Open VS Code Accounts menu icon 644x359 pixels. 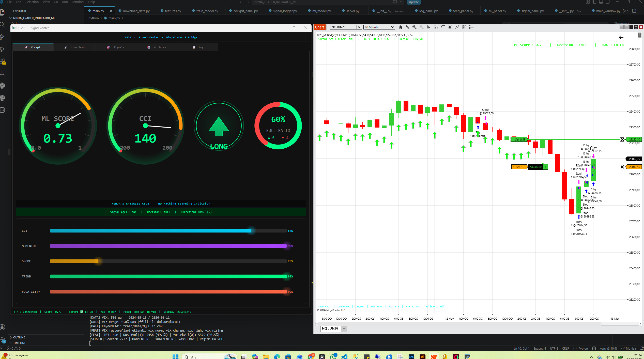(3, 327)
